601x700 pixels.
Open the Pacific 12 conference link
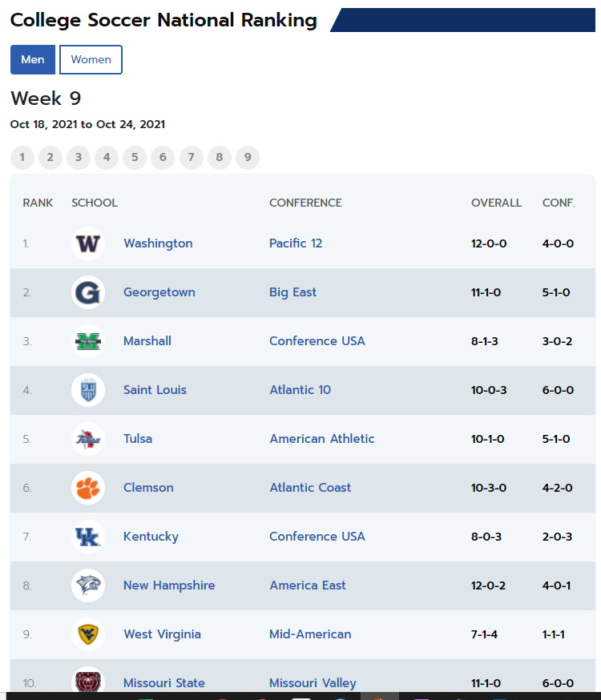click(x=296, y=243)
